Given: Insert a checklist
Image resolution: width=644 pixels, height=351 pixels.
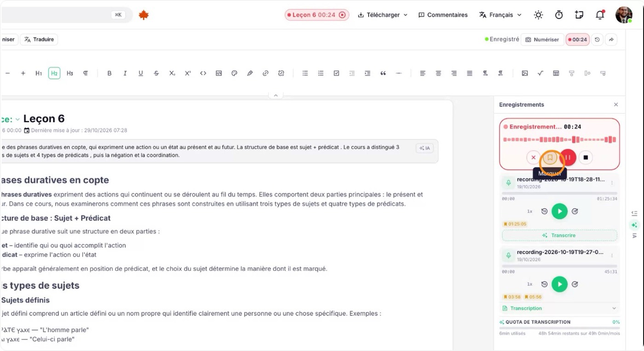Looking at the screenshot, I should 336,73.
